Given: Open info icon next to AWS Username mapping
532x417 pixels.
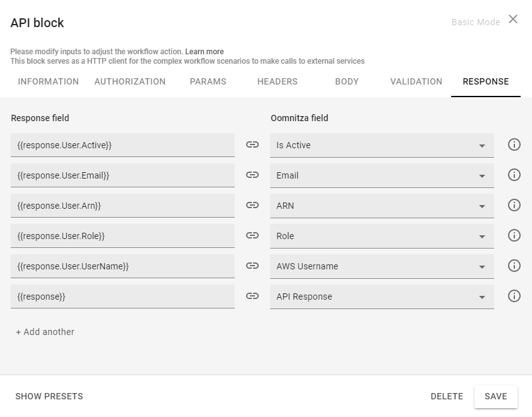Looking at the screenshot, I should pos(514,266).
